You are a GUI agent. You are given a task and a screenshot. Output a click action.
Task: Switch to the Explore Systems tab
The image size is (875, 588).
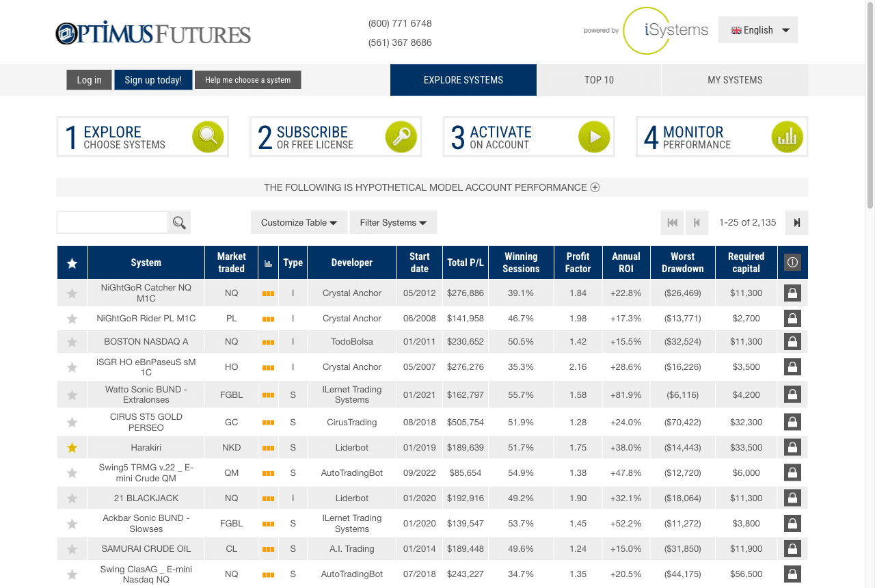tap(463, 80)
